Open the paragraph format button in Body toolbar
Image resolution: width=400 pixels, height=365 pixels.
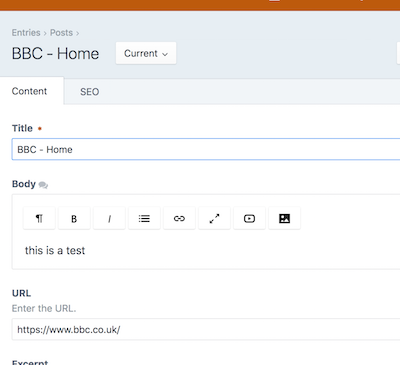pos(39,218)
